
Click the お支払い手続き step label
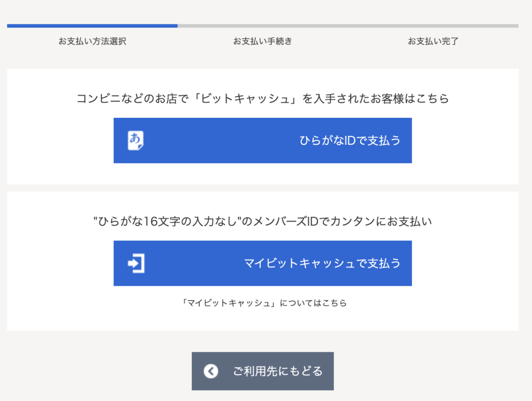[262, 41]
